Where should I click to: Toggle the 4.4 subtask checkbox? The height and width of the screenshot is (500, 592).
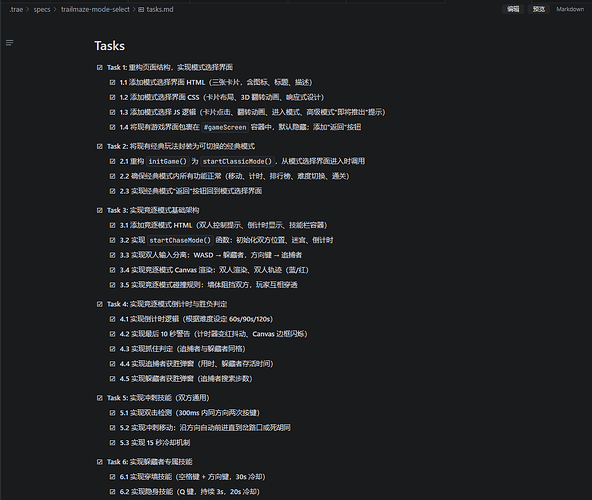113,364
